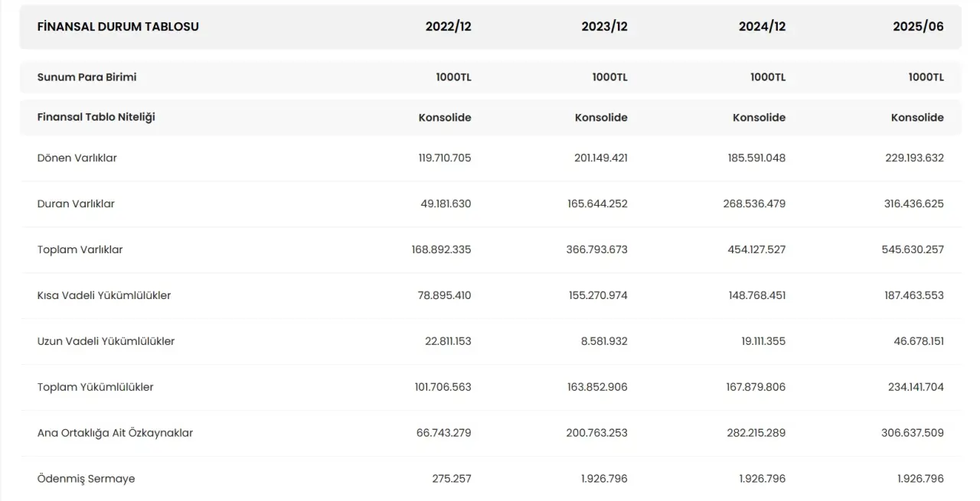Select the 2022/12 column header

pos(448,27)
